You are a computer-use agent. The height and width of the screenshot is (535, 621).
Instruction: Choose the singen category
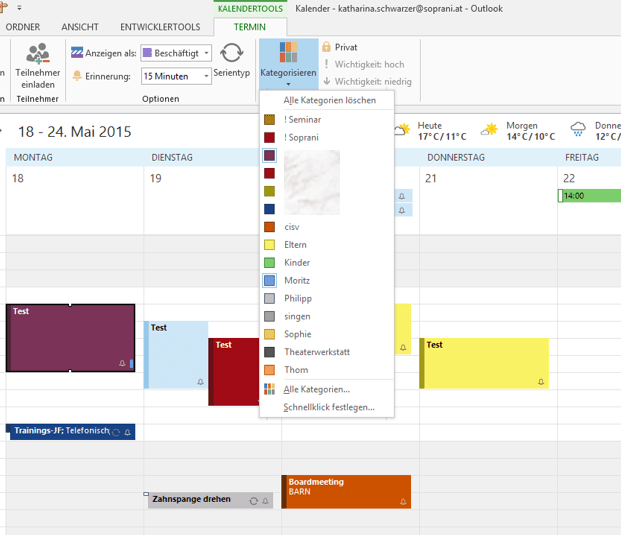click(327, 316)
